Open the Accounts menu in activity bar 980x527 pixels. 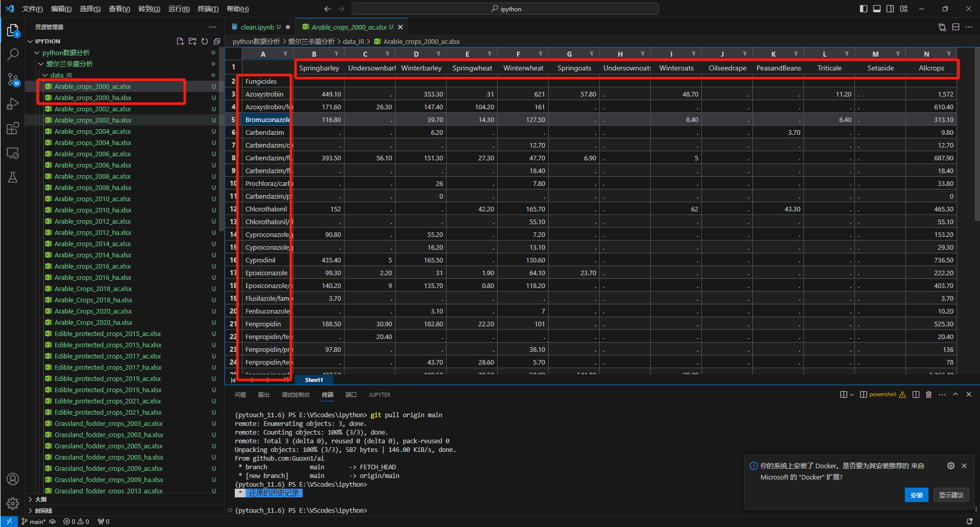click(x=13, y=479)
